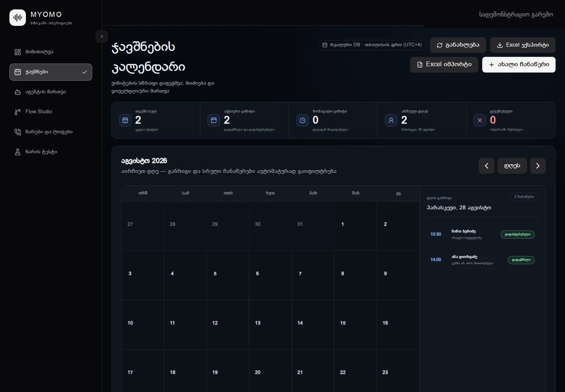Click the აგვისტო 2026 month title
The width and height of the screenshot is (565, 392).
pyautogui.click(x=144, y=161)
